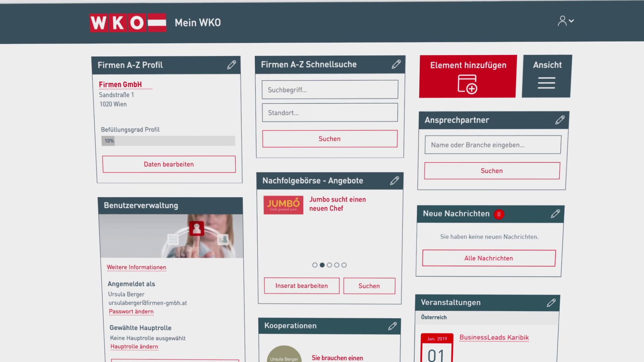Click the pencil icon on Veranstaltungen panel
Image resolution: width=644 pixels, height=362 pixels.
(x=551, y=303)
